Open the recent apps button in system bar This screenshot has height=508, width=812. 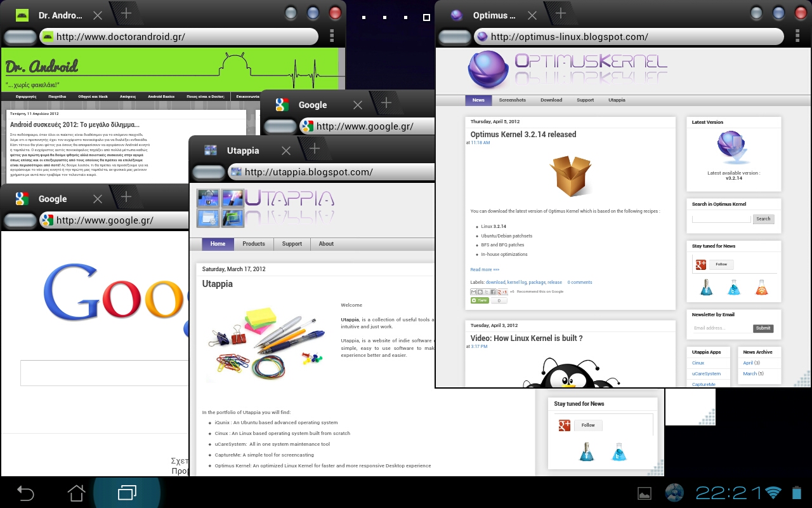tap(127, 492)
